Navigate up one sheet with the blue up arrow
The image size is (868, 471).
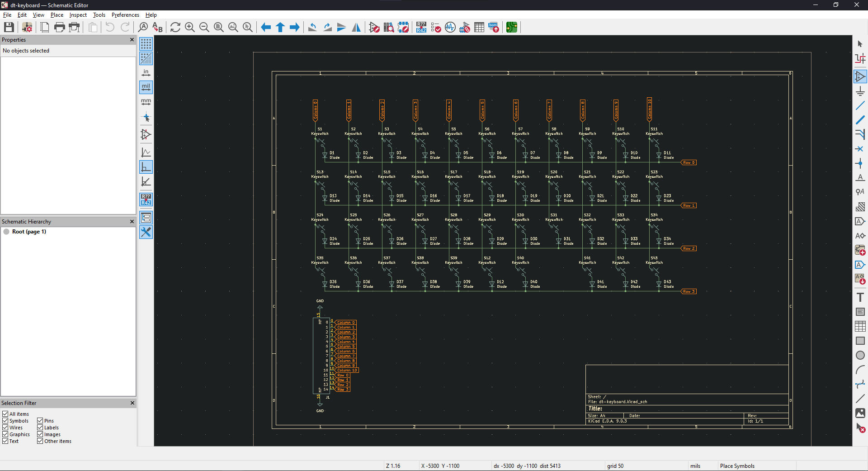pos(280,27)
